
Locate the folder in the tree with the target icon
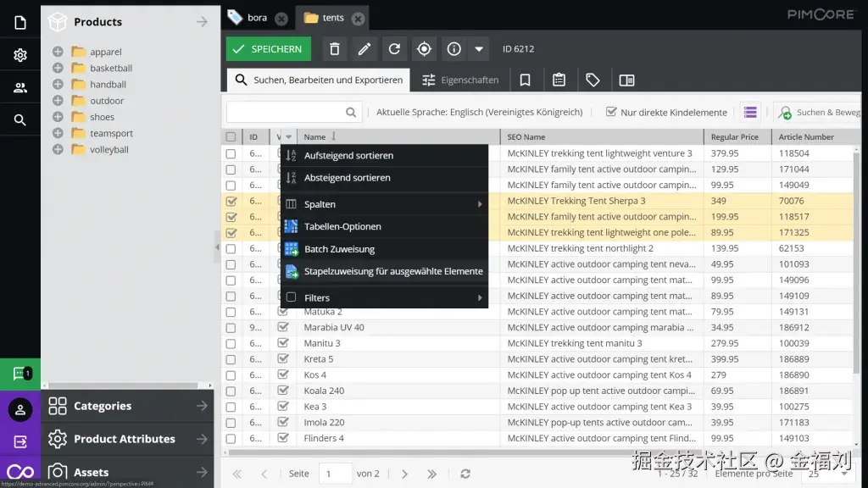(424, 49)
